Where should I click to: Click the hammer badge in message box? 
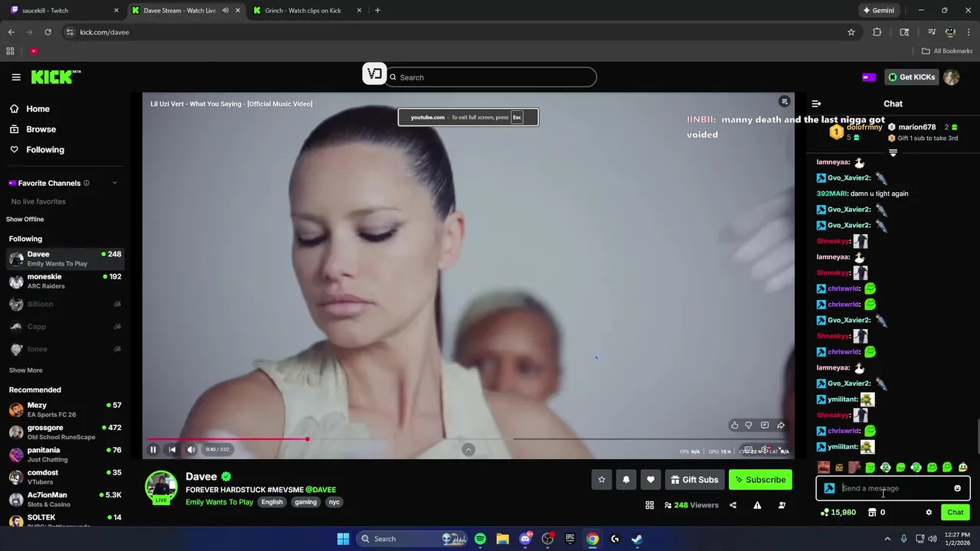click(x=829, y=488)
